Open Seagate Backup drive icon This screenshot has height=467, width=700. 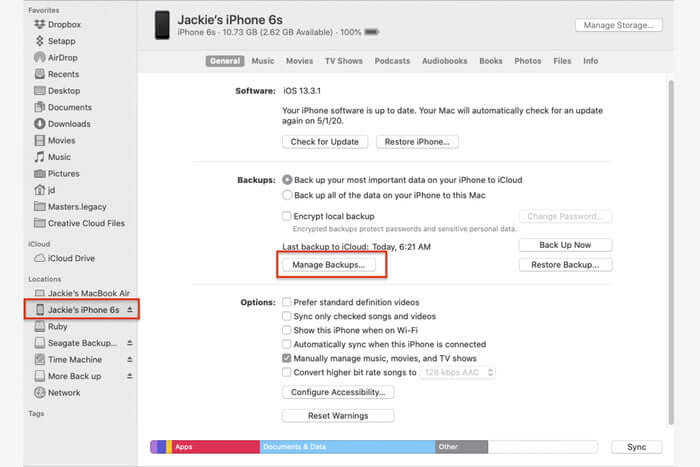[x=40, y=343]
